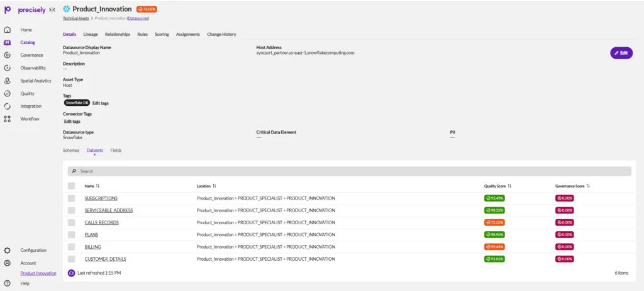Open the Product Innovation link in sidebar
This screenshot has height=291, width=644.
point(38,273)
